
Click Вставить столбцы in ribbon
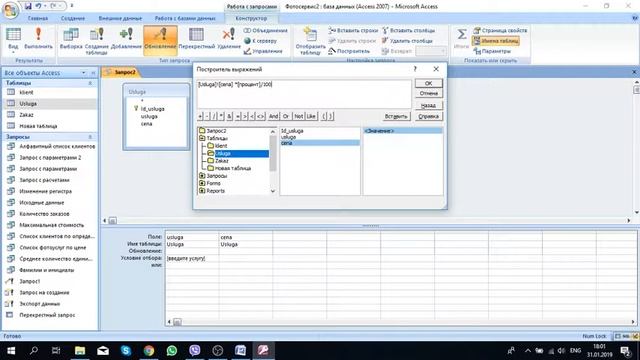409,31
